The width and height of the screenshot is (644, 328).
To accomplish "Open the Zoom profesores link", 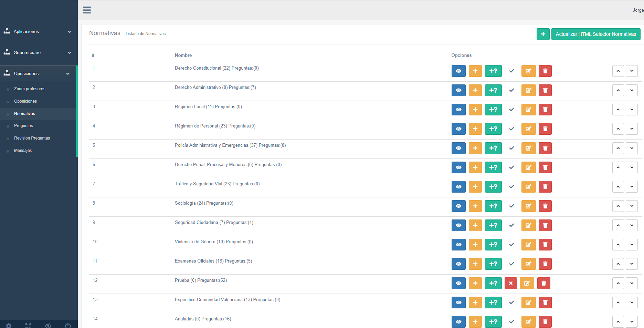I will tap(30, 89).
